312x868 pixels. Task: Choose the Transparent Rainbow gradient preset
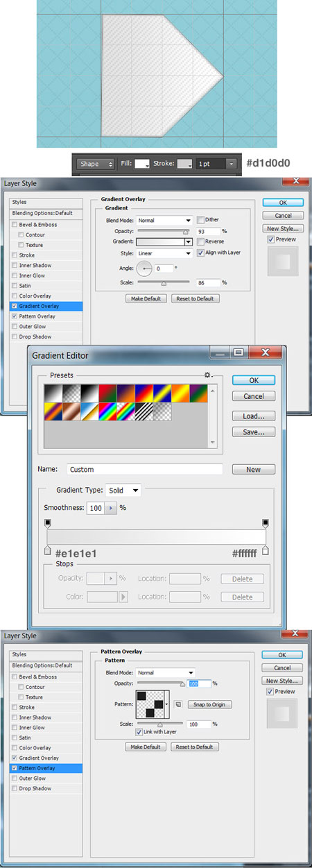pos(125,411)
